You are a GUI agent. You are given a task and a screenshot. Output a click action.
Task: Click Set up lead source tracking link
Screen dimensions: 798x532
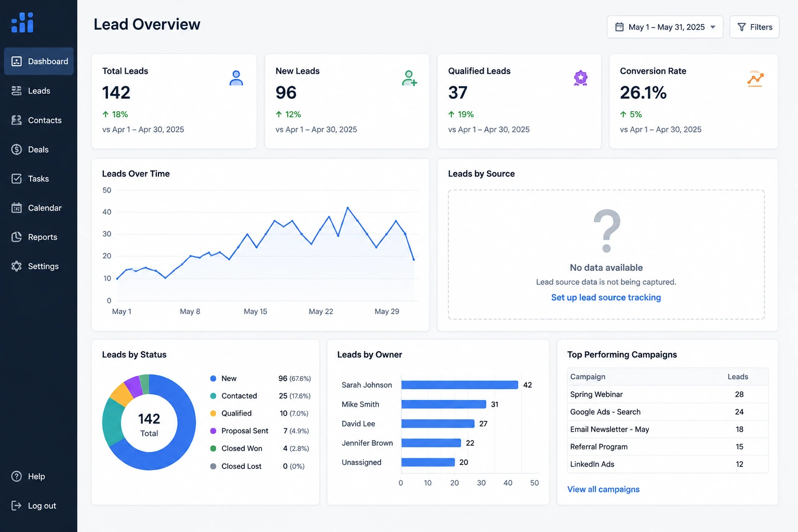(x=606, y=297)
